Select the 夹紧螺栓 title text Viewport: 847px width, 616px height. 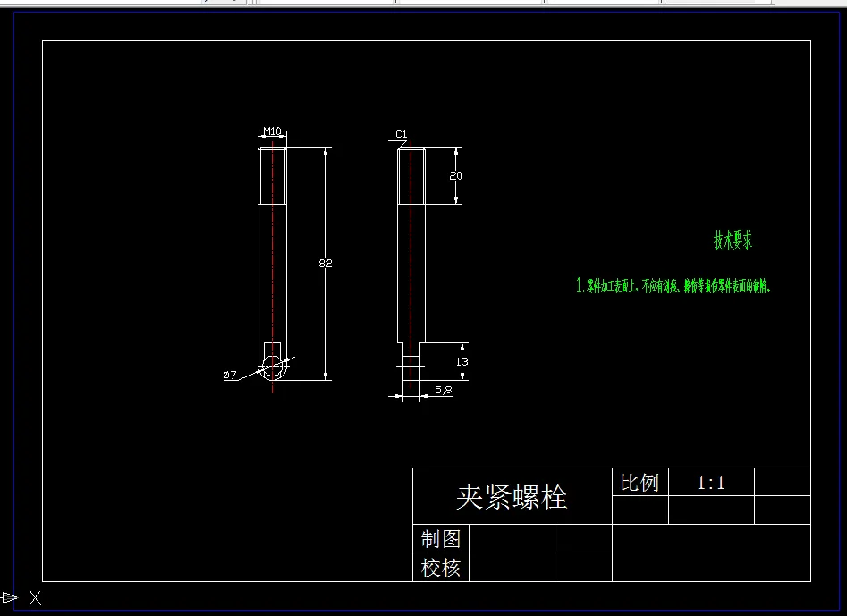512,497
